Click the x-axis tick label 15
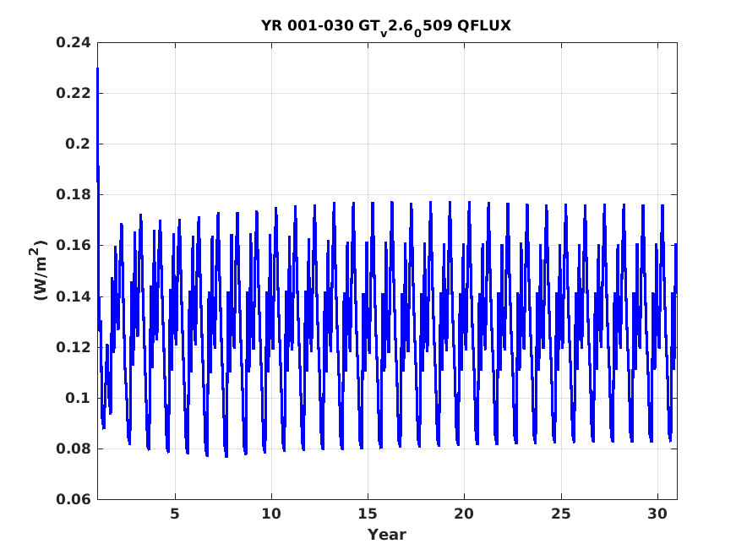This screenshot has height=560, width=747. 368,514
